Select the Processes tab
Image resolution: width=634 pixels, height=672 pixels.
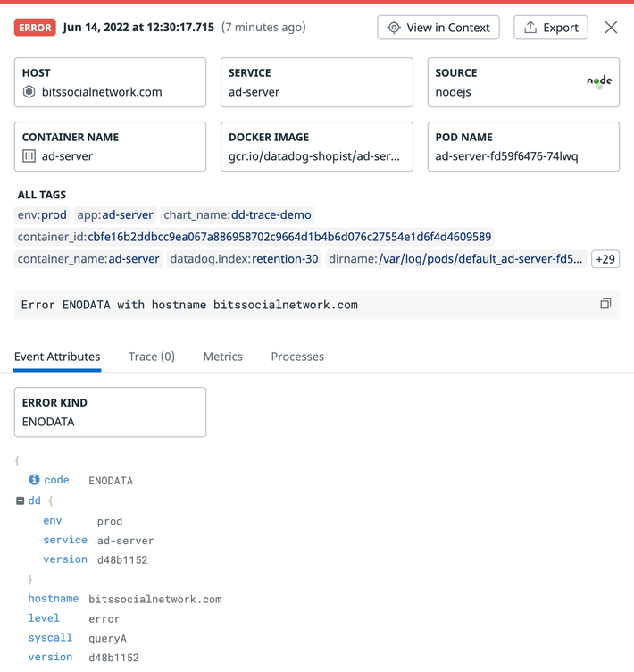[297, 357]
